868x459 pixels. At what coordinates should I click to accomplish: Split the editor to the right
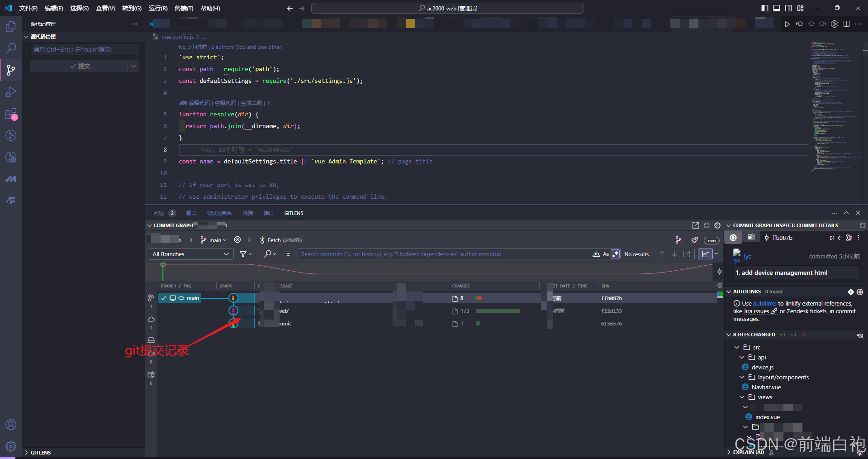[x=846, y=24]
